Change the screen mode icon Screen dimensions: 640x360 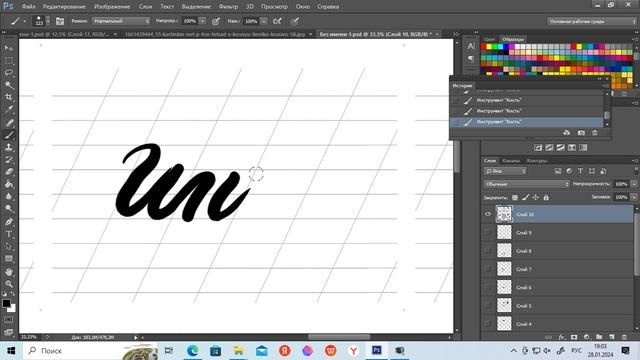point(9,332)
